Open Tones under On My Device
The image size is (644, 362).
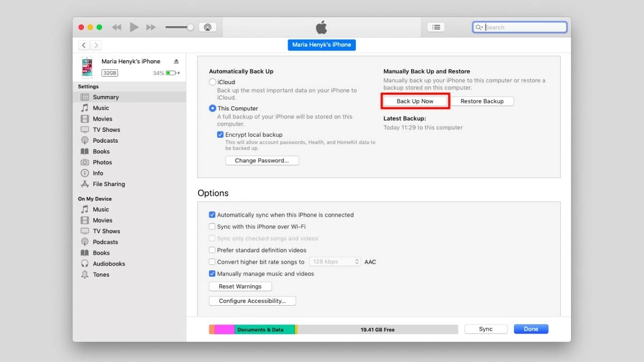point(101,275)
